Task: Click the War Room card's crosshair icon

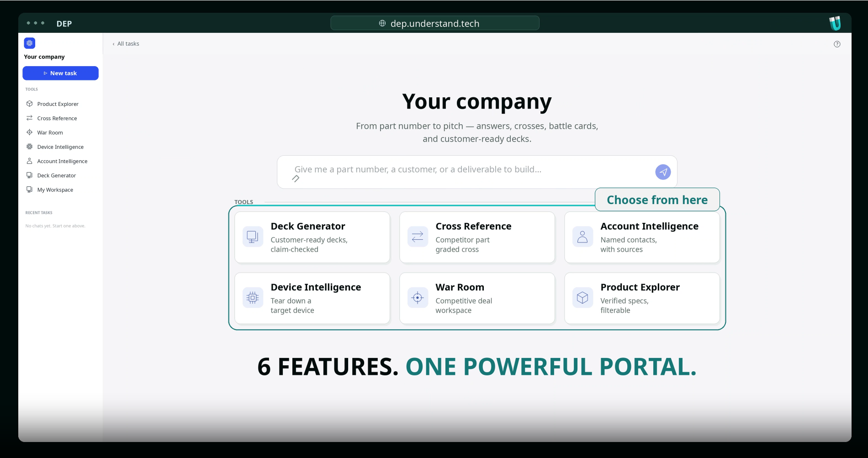Action: (x=418, y=298)
